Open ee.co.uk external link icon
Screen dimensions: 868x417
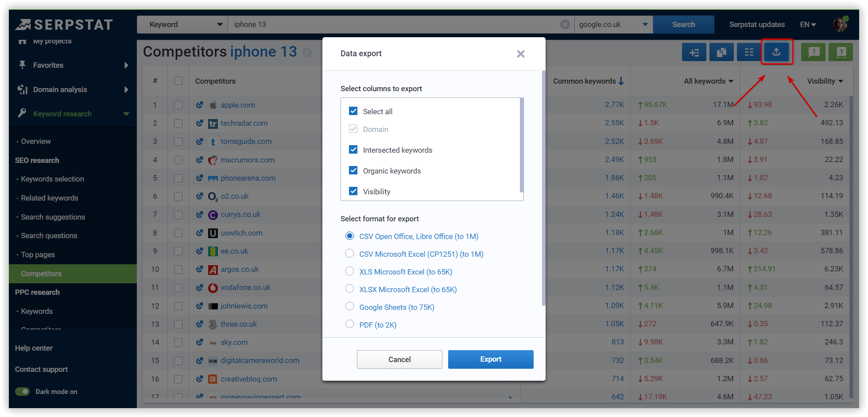pyautogui.click(x=200, y=251)
